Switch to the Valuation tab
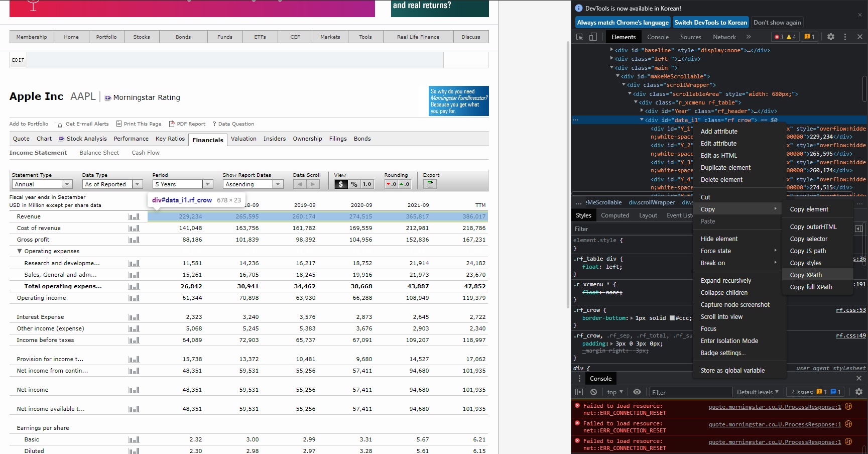 (243, 139)
